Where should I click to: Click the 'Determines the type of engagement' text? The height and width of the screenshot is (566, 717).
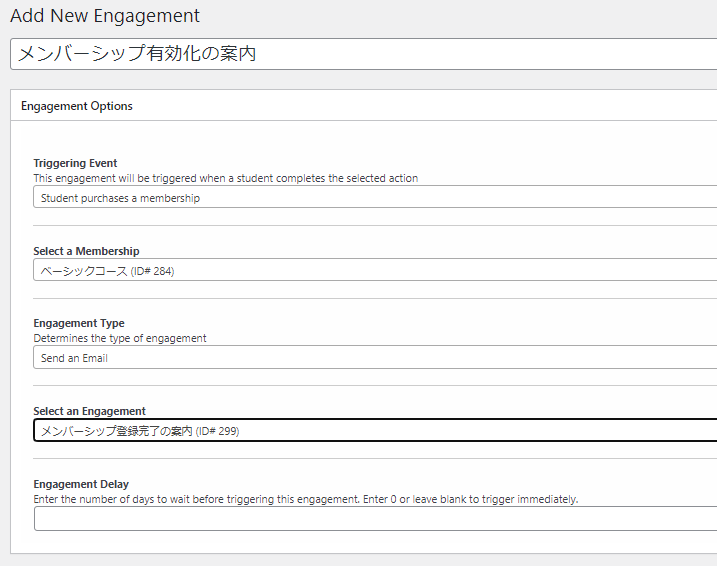[120, 338]
